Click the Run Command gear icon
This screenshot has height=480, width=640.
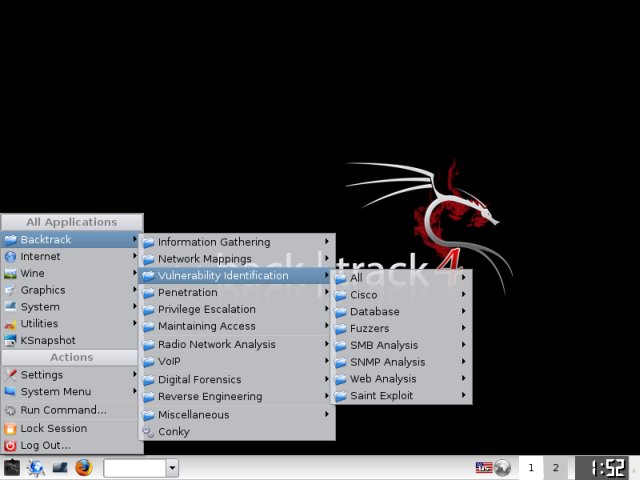[x=10, y=410]
